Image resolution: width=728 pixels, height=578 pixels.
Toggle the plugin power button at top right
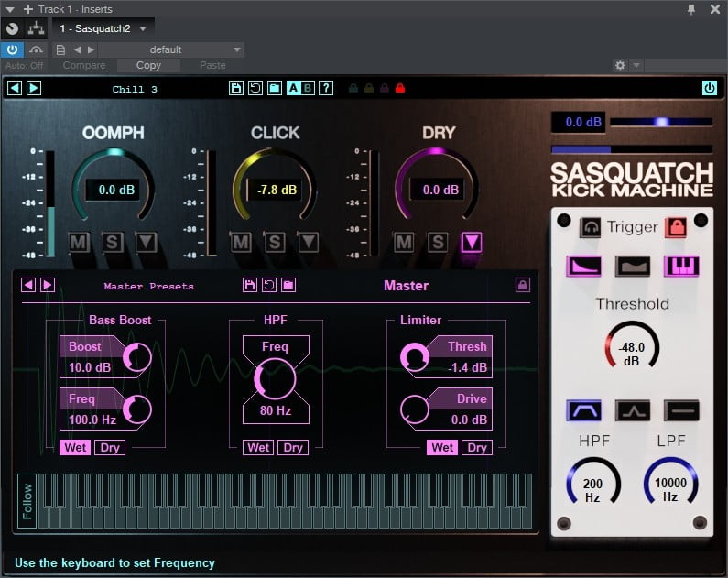(709, 88)
